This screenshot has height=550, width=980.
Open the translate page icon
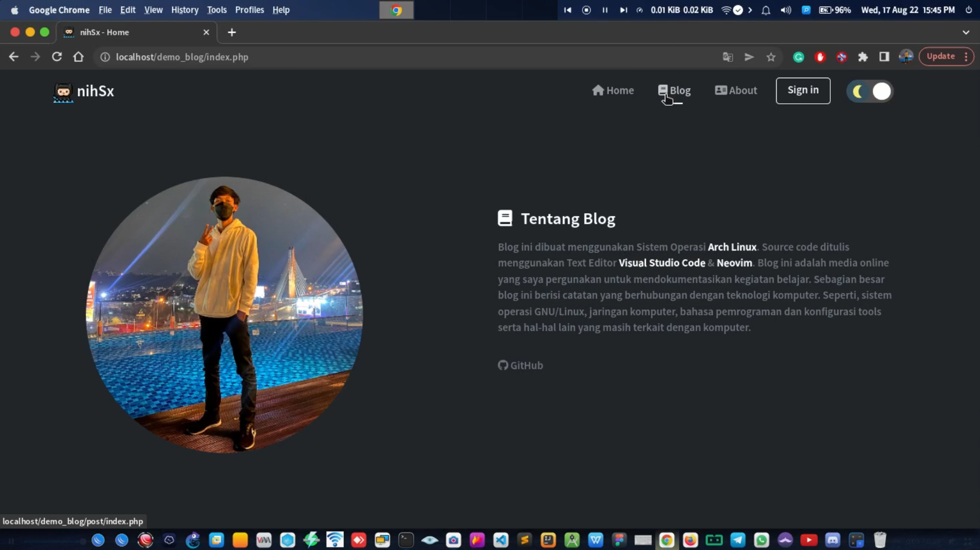tap(728, 57)
